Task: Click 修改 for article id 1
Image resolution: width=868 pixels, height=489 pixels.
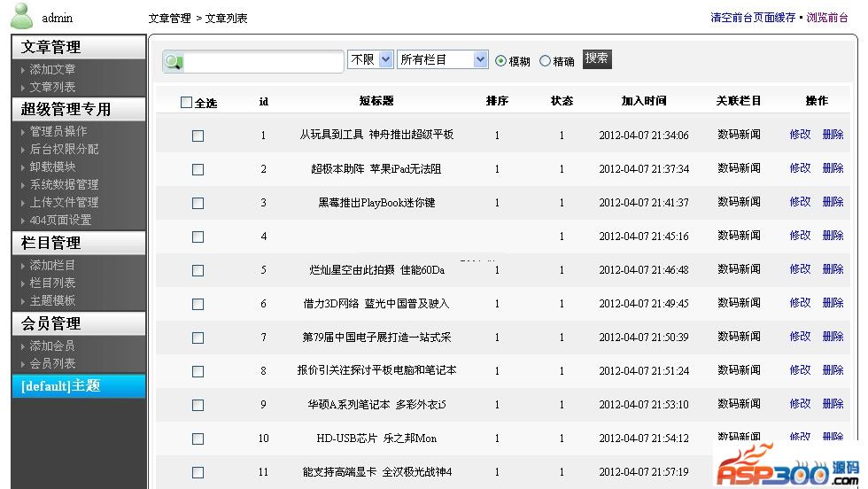Action: (800, 135)
